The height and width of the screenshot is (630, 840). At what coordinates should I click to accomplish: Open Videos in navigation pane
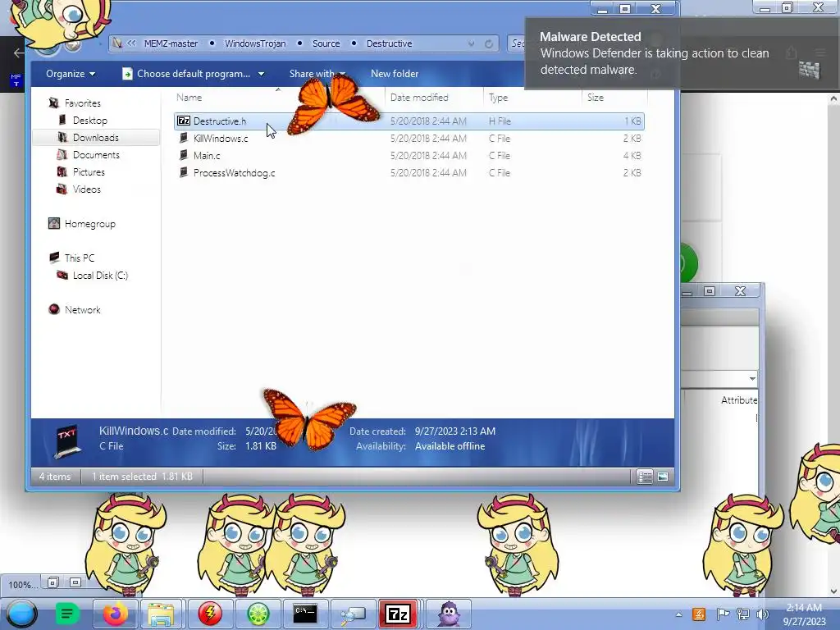[x=87, y=189]
